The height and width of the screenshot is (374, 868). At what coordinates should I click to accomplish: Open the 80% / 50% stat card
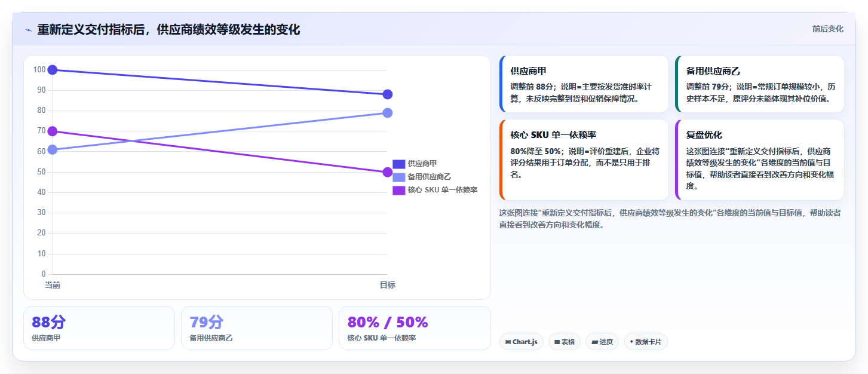click(x=415, y=328)
